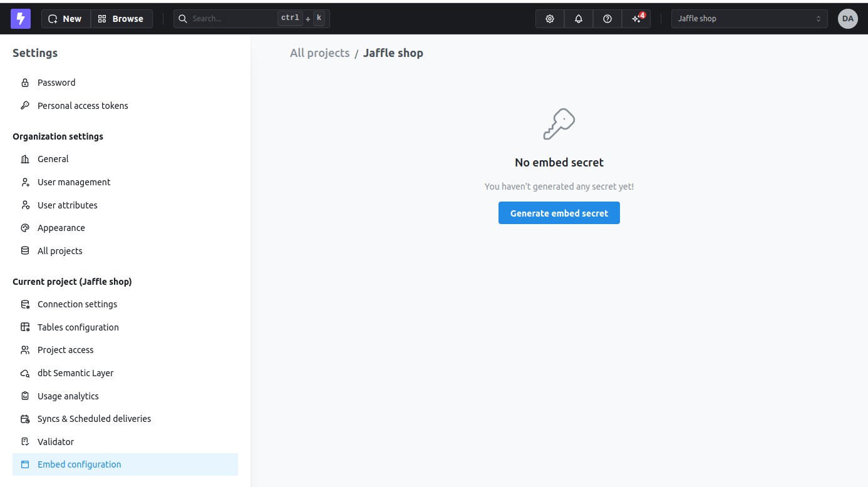
Task: Click the Lightdash lightning bolt logo
Action: click(x=21, y=18)
